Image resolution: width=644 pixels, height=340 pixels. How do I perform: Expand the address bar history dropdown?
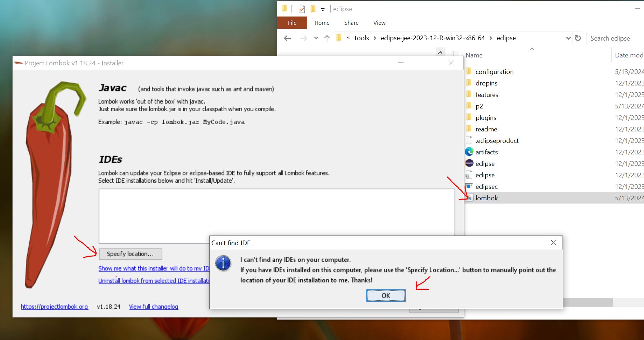pos(568,38)
